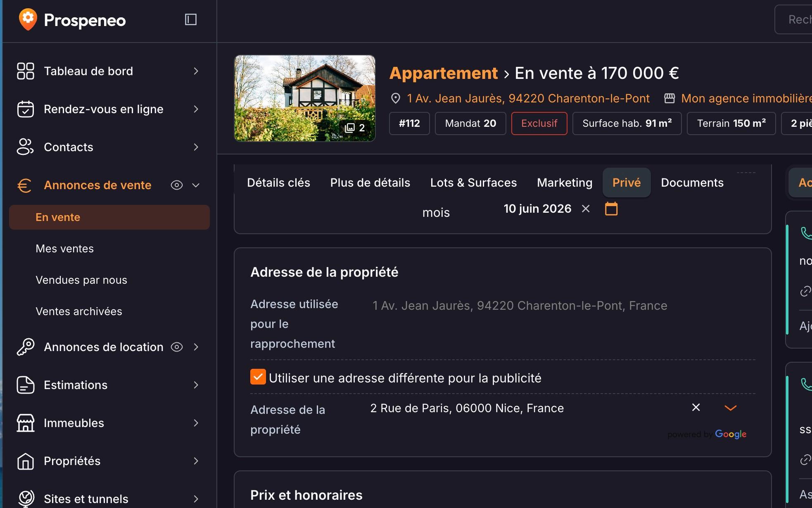Click the Appartement breadcrumb link

click(x=444, y=73)
